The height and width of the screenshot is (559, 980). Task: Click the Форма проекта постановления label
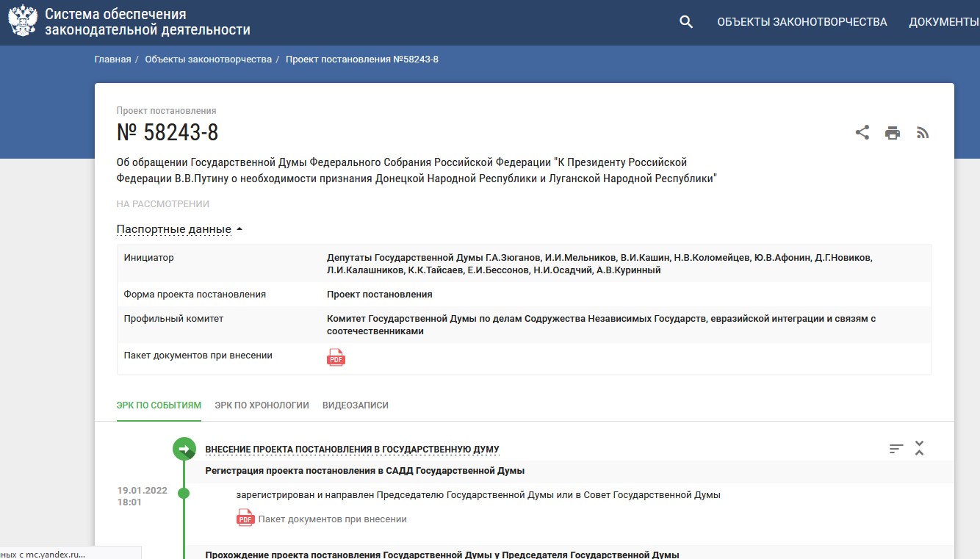coord(195,294)
